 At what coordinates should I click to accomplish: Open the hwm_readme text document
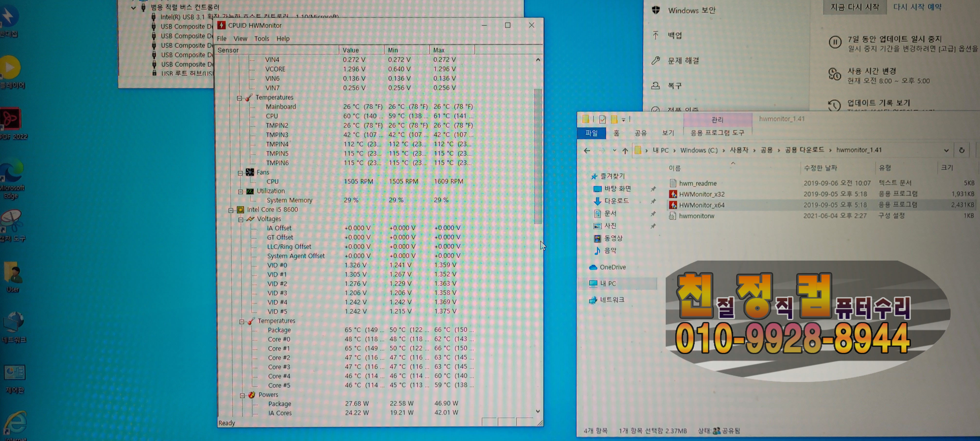[697, 183]
